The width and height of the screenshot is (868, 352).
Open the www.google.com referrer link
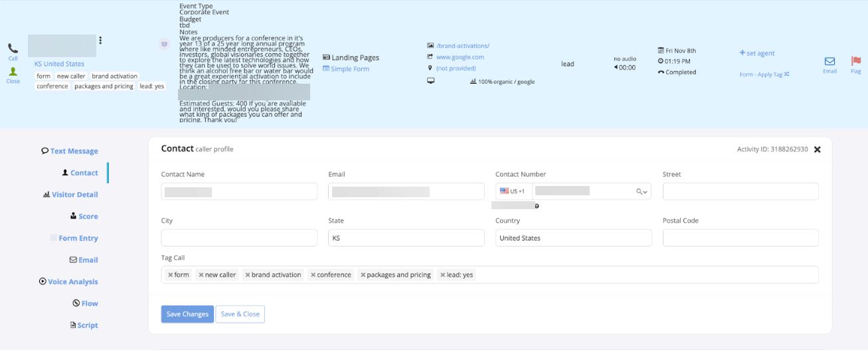click(460, 57)
